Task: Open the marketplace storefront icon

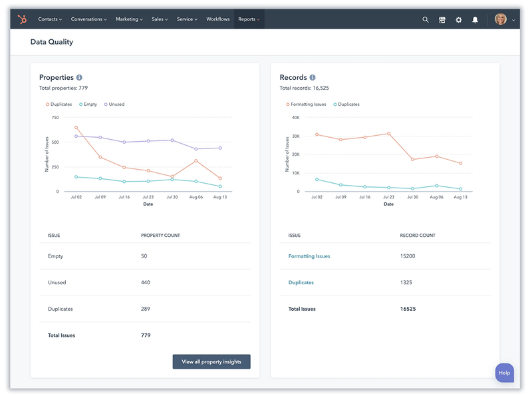Action: click(x=442, y=20)
